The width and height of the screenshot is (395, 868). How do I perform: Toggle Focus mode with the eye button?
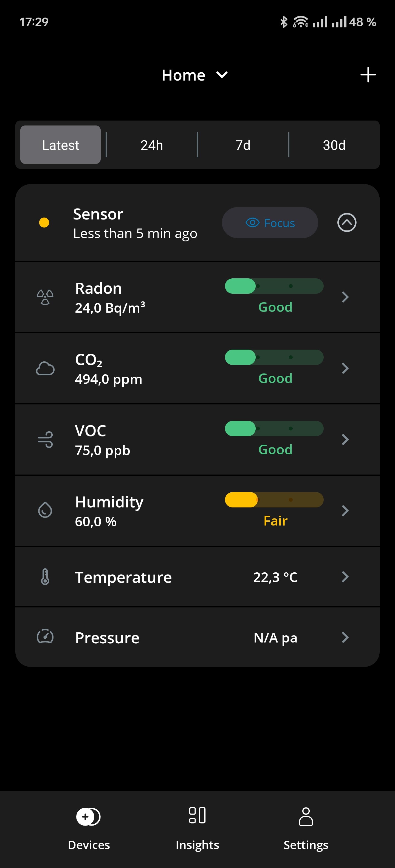click(x=270, y=223)
